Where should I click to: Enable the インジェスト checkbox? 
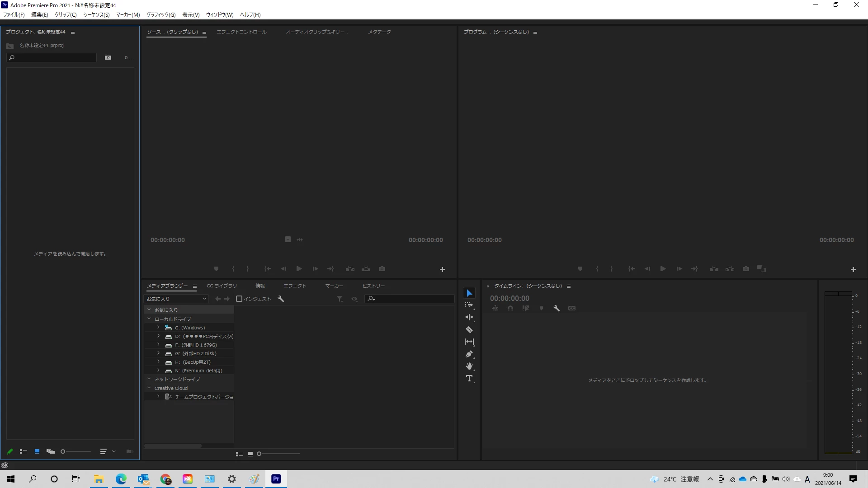coord(240,299)
